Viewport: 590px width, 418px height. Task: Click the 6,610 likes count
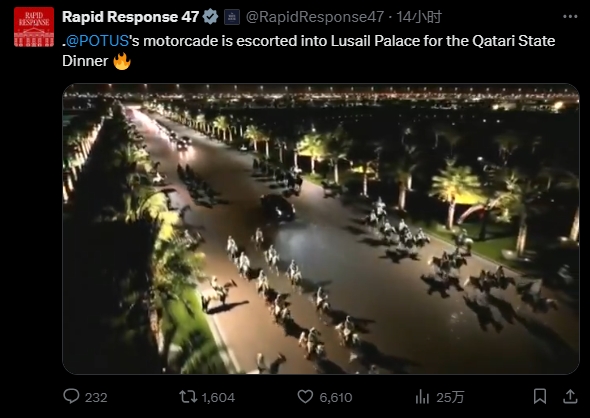click(336, 397)
